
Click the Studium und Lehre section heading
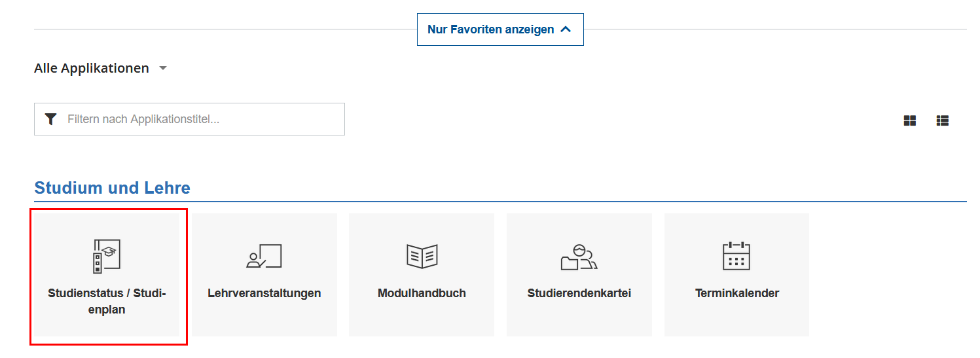[x=112, y=188]
